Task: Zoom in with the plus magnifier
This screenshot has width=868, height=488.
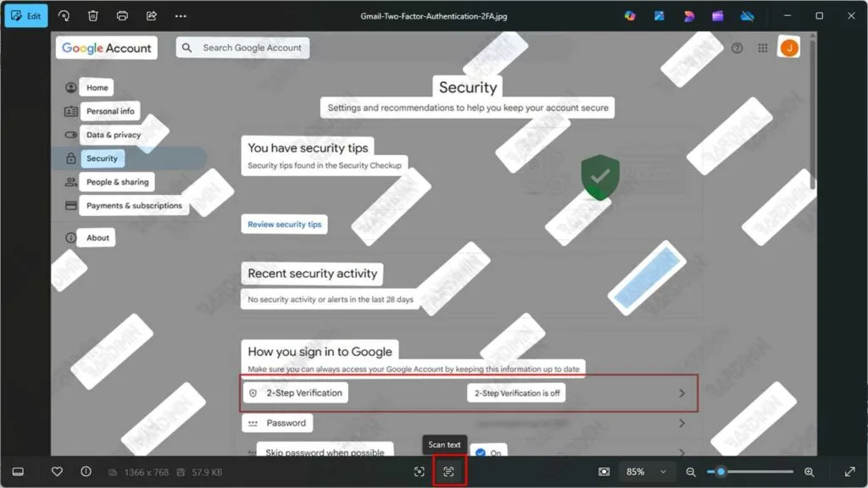Action: point(810,472)
